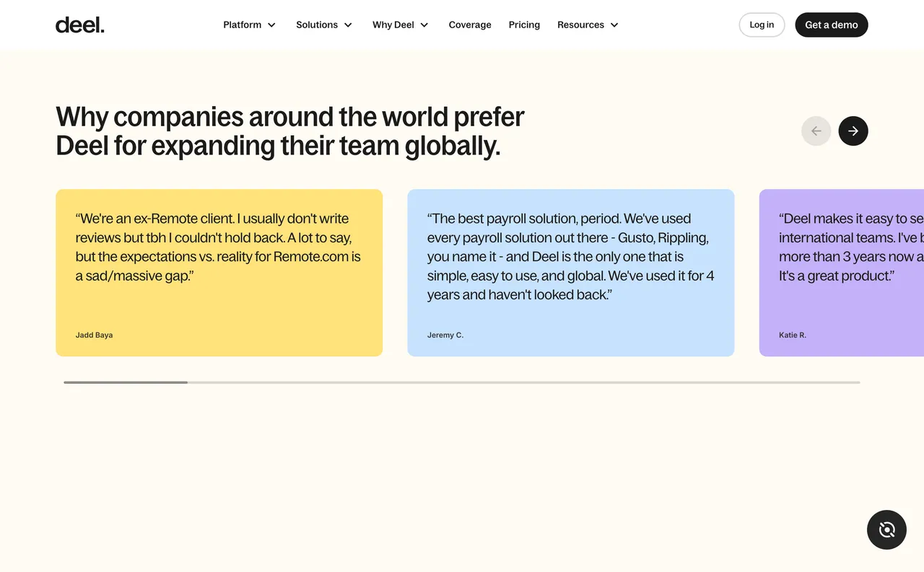The height and width of the screenshot is (572, 924).
Task: Click the Deel logo
Action: 79,24
